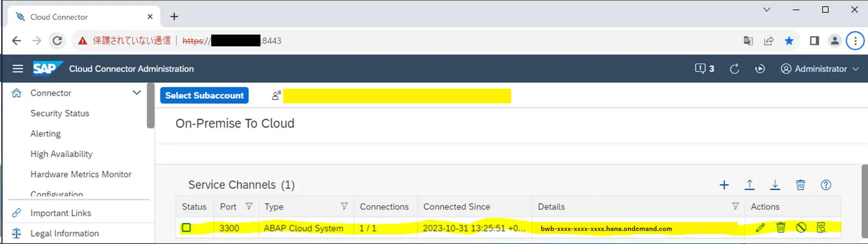Open Connector home in sidebar
This screenshot has width=868, height=244.
[x=50, y=93]
